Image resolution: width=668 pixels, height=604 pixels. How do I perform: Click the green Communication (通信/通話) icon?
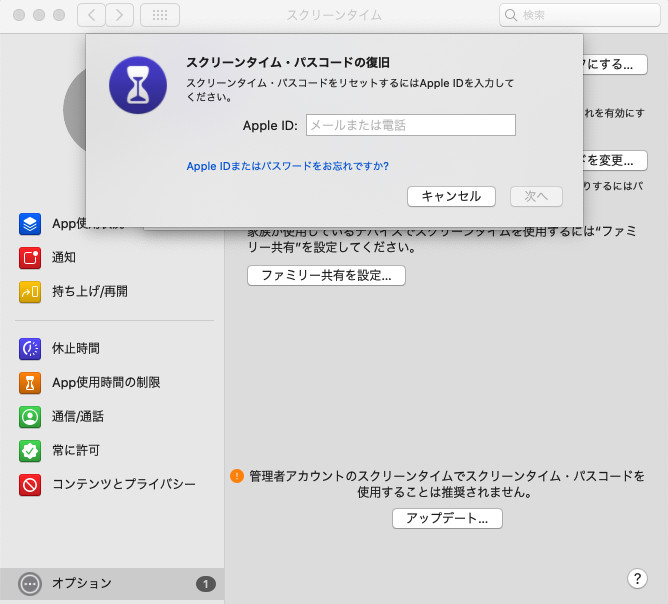click(x=30, y=417)
